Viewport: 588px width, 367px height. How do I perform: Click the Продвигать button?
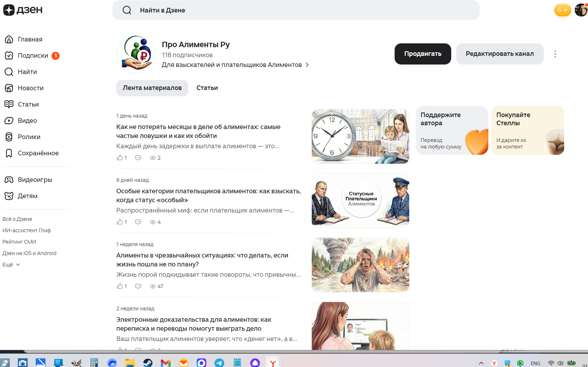point(423,54)
